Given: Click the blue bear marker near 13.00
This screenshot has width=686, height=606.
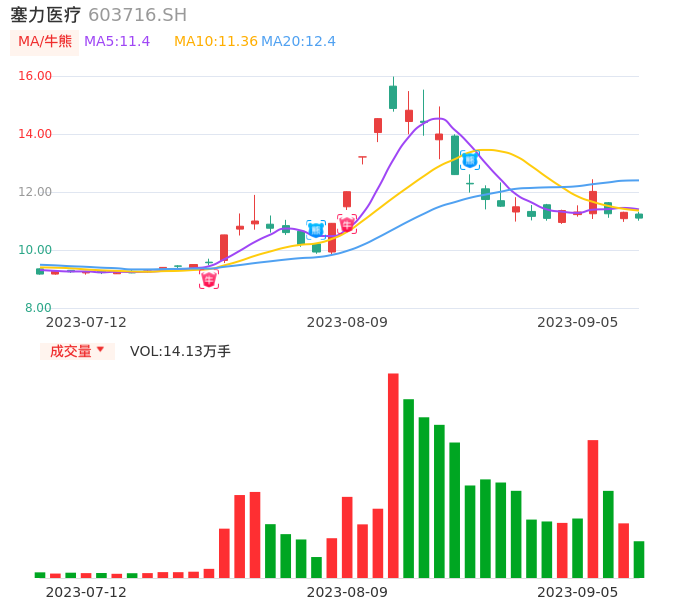Looking at the screenshot, I should 469,160.
